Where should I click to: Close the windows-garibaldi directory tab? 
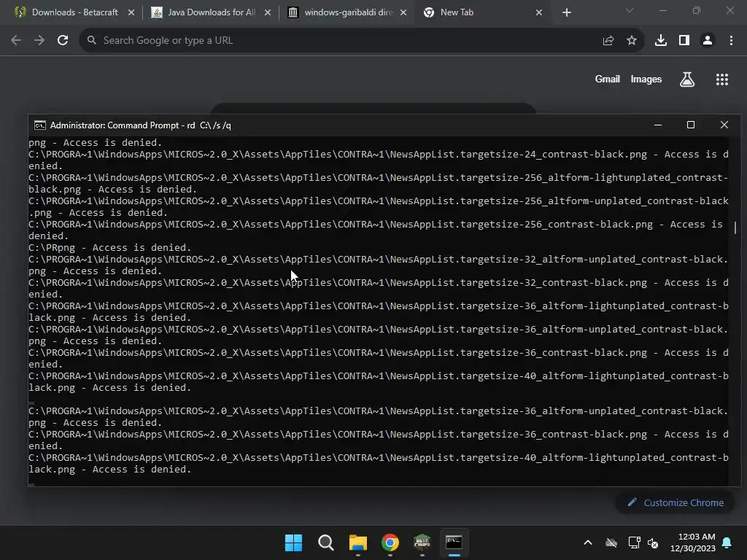point(403,12)
